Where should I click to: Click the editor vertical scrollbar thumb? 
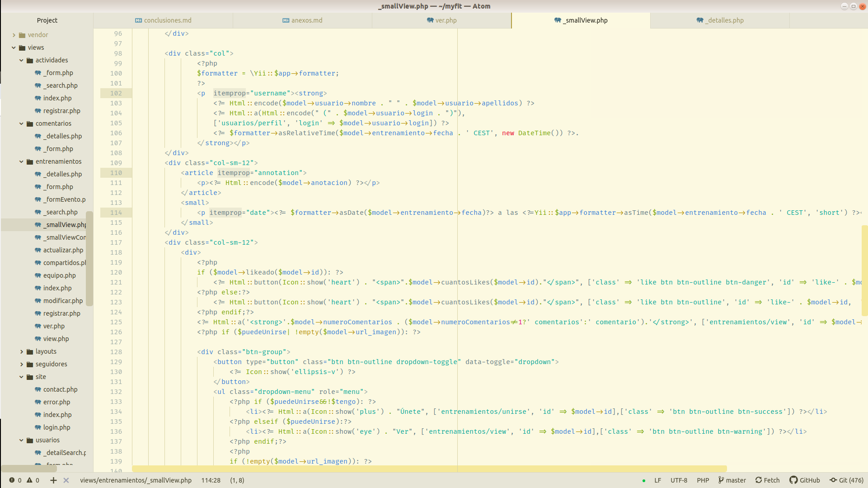pos(864,270)
